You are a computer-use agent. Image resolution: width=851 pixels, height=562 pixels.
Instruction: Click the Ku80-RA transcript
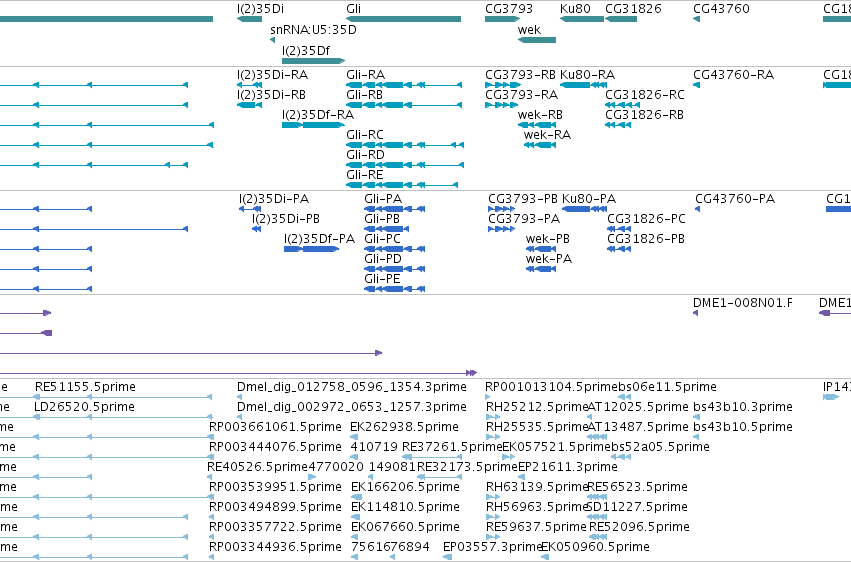583,85
